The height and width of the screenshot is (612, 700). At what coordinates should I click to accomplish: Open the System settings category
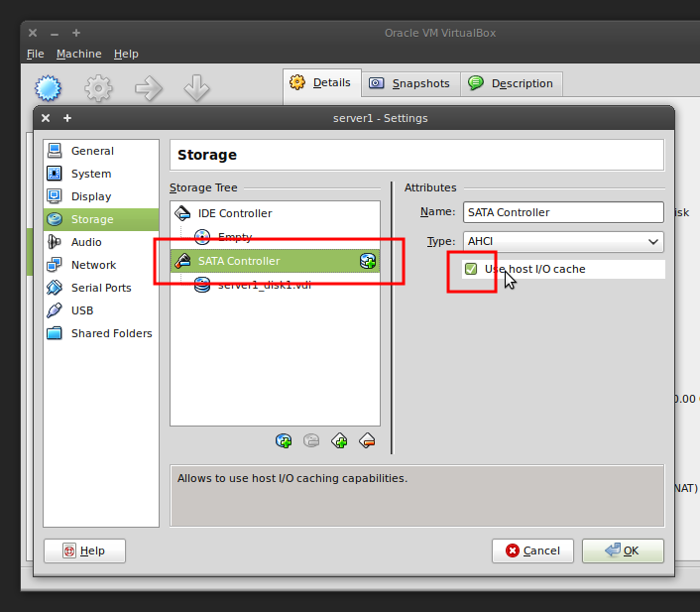101,174
